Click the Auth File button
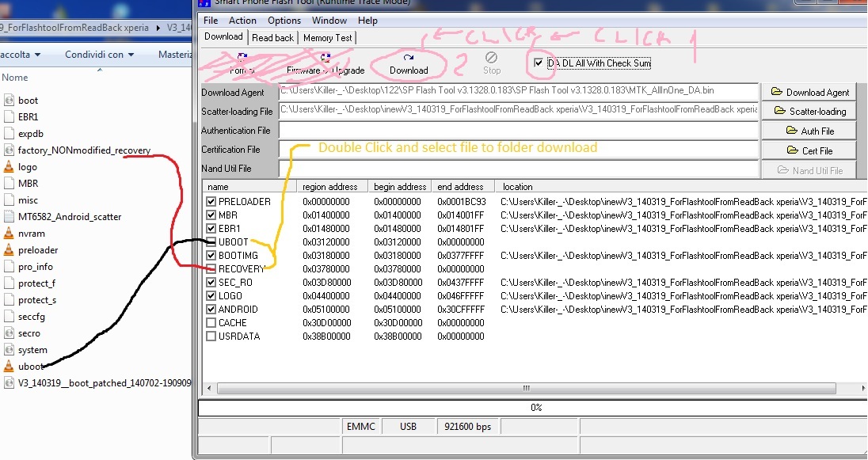The height and width of the screenshot is (460, 868). click(x=809, y=131)
